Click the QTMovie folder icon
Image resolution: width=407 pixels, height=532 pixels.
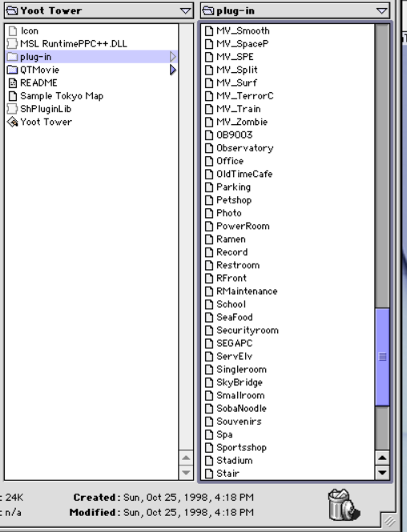[12, 70]
